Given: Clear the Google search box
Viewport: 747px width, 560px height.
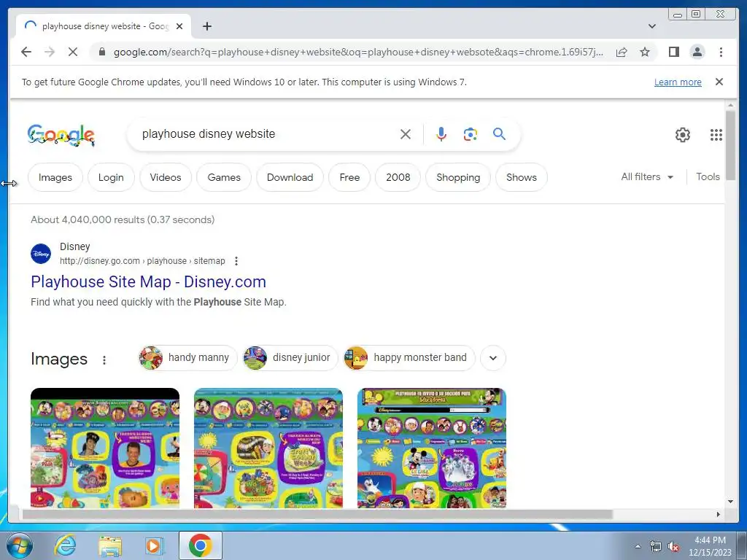Looking at the screenshot, I should tap(406, 134).
